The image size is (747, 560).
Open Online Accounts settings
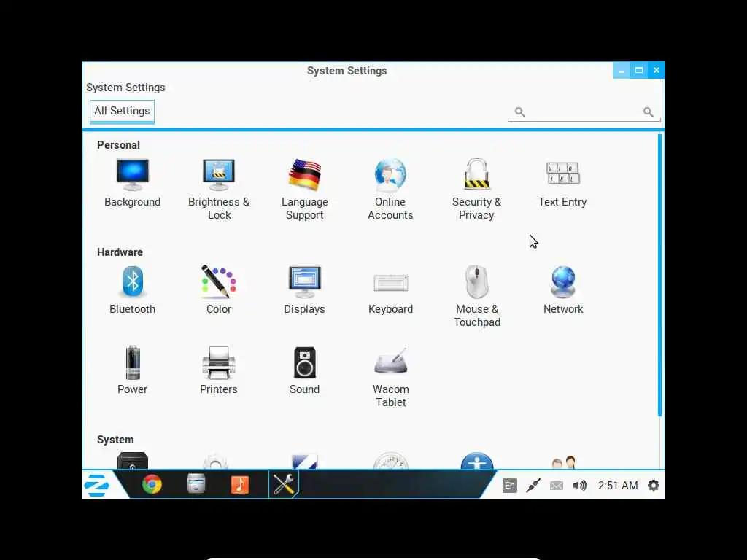(x=390, y=190)
